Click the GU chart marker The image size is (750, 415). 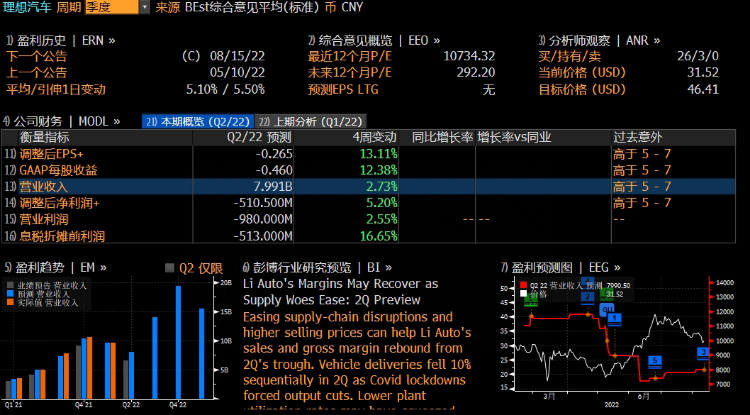pyautogui.click(x=607, y=310)
